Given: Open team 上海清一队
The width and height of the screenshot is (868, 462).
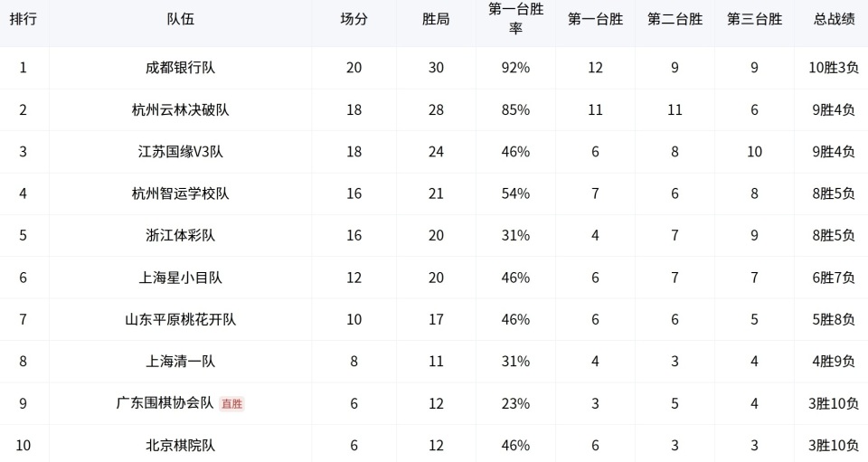Looking at the screenshot, I should pyautogui.click(x=180, y=362).
